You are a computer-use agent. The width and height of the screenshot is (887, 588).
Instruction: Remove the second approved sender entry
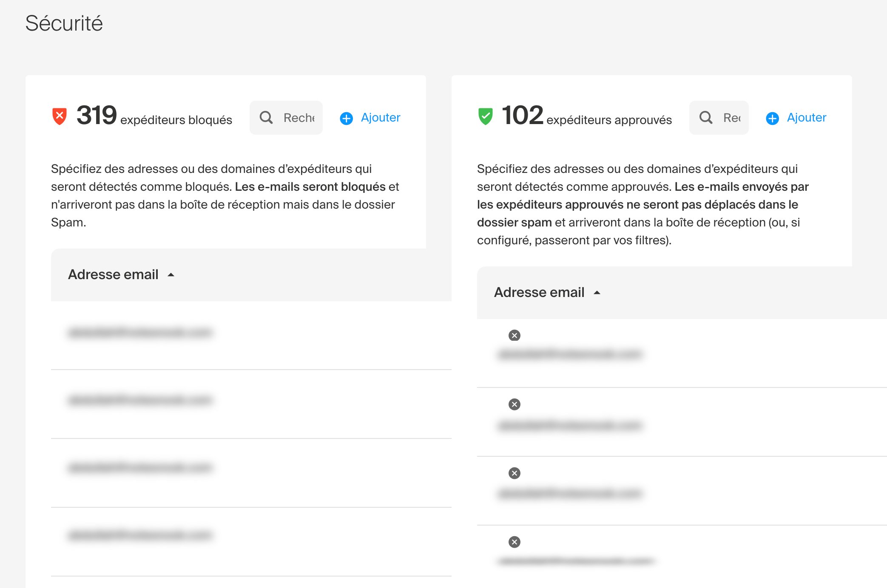515,404
